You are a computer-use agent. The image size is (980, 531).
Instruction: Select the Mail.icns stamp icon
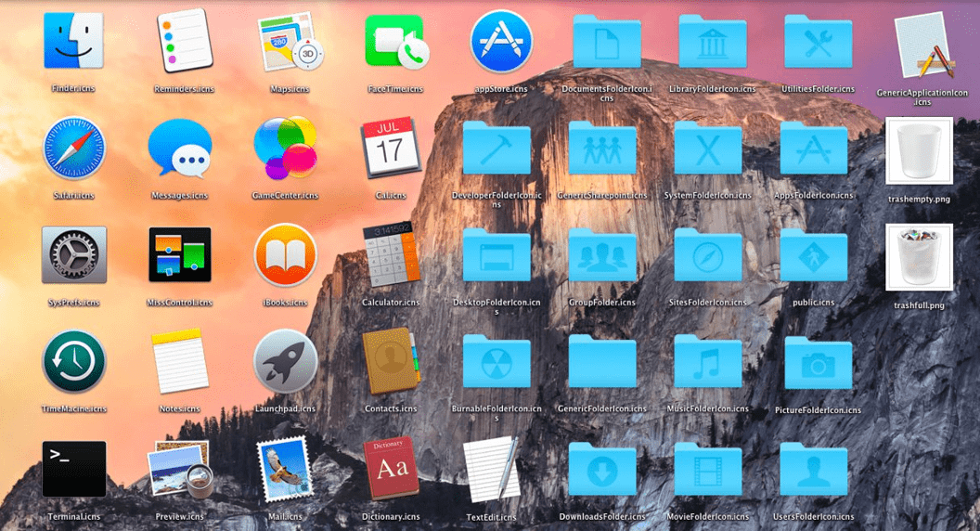click(285, 469)
